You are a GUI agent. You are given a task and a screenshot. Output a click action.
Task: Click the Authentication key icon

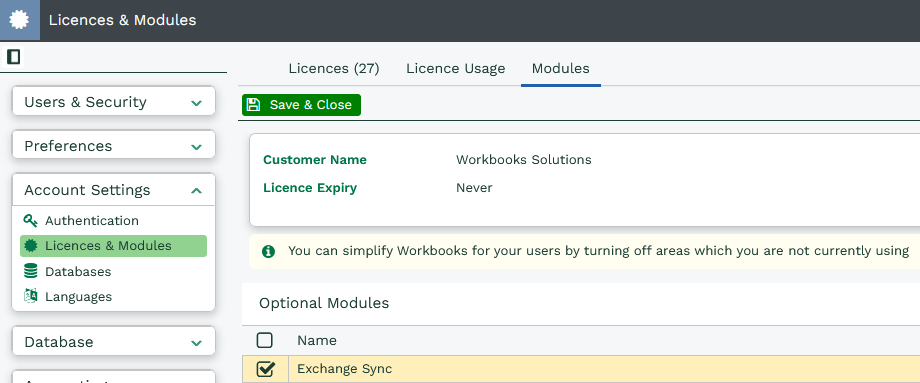click(x=31, y=221)
